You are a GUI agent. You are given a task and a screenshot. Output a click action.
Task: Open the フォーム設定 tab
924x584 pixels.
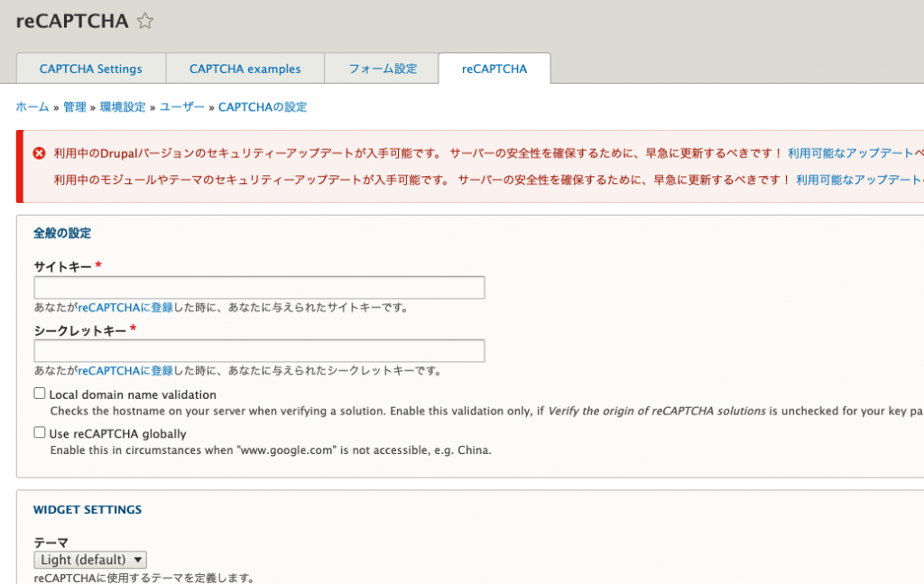383,69
